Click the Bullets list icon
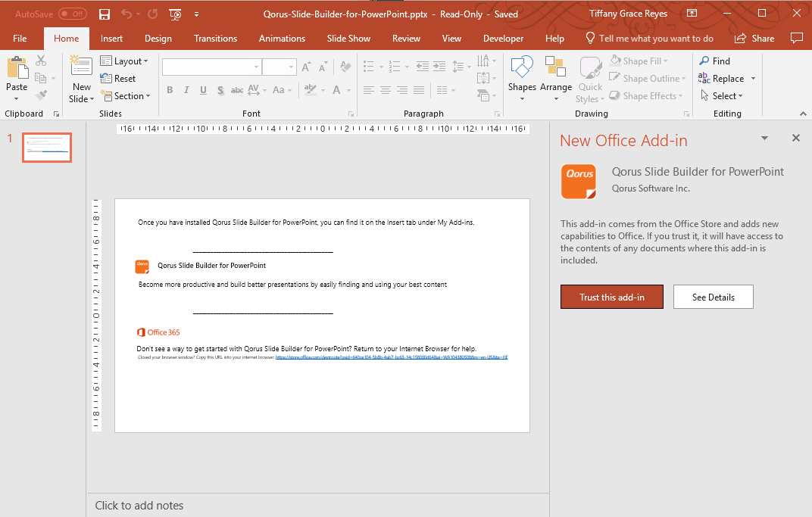The width and height of the screenshot is (812, 517). tap(369, 67)
